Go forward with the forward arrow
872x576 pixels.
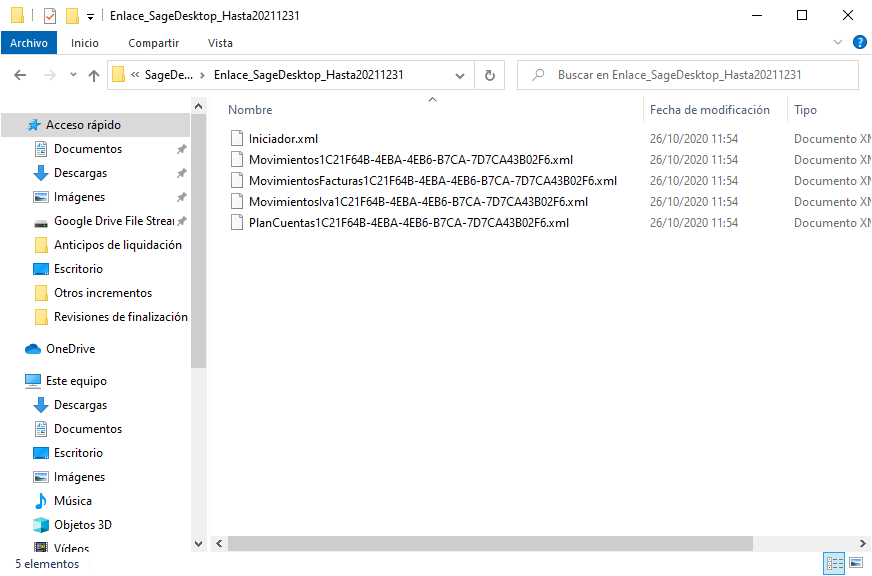pyautogui.click(x=49, y=75)
